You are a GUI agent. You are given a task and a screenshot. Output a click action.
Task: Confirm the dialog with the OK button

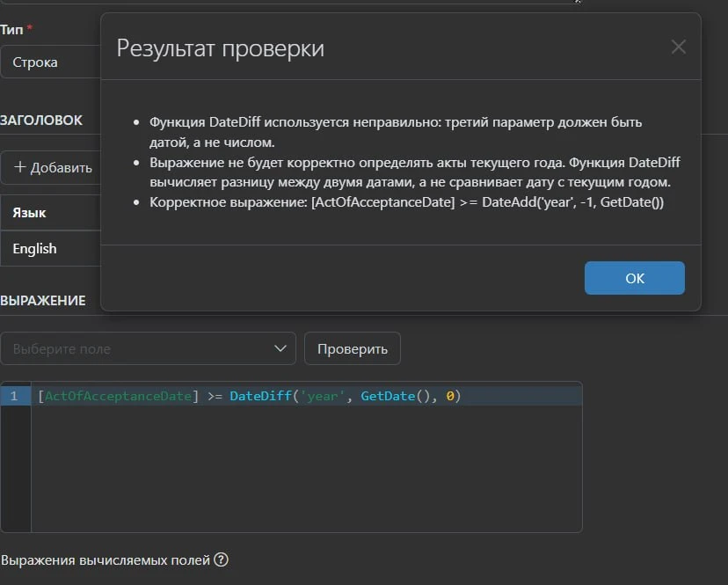634,278
